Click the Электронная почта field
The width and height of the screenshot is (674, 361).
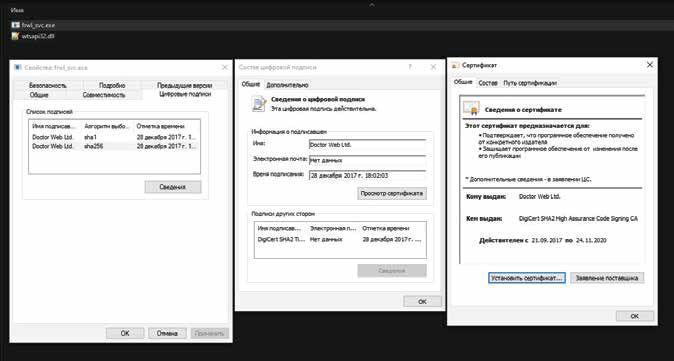[367, 160]
